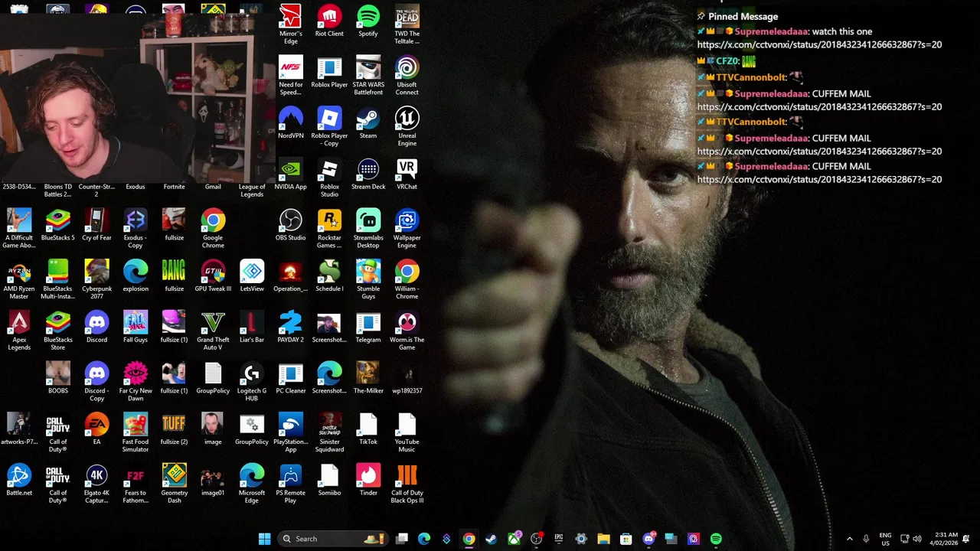980x551 pixels.
Task: Open the Spotify desktop shortcut
Action: pyautogui.click(x=368, y=21)
